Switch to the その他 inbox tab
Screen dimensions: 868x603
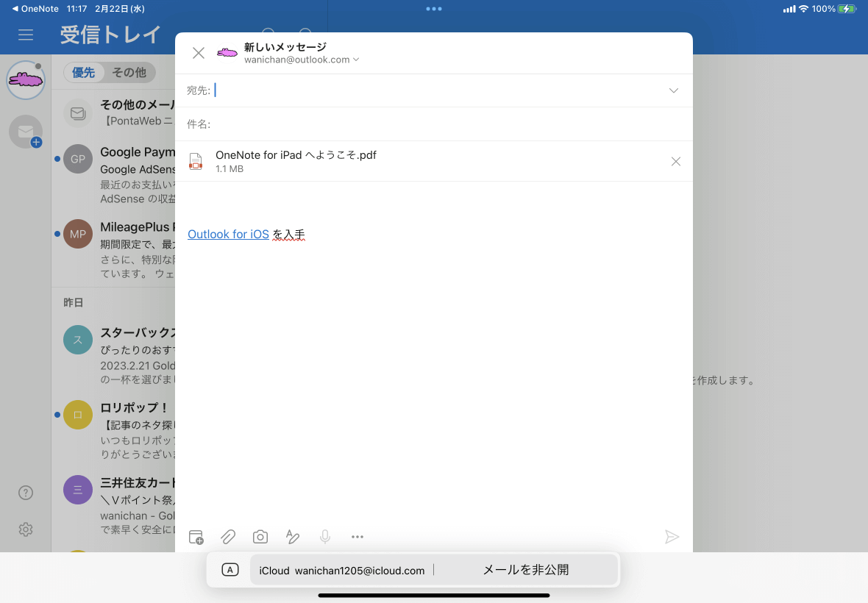(129, 73)
